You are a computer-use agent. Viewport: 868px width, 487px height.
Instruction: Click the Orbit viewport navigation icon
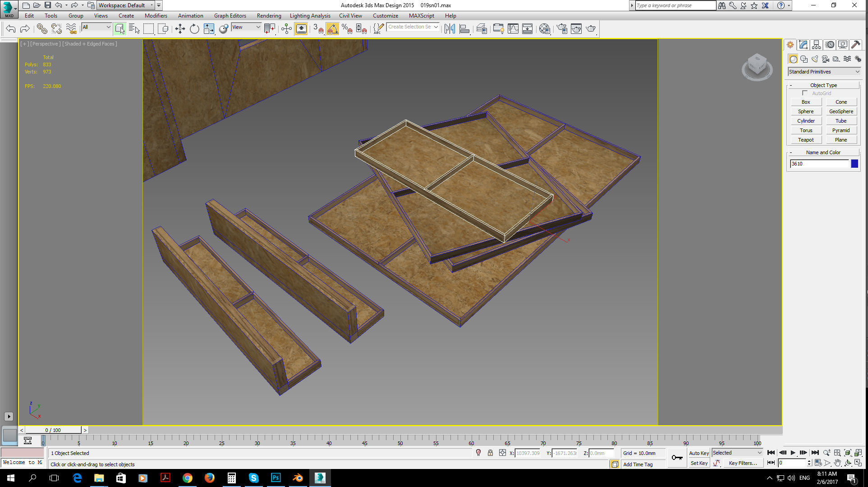pyautogui.click(x=848, y=463)
